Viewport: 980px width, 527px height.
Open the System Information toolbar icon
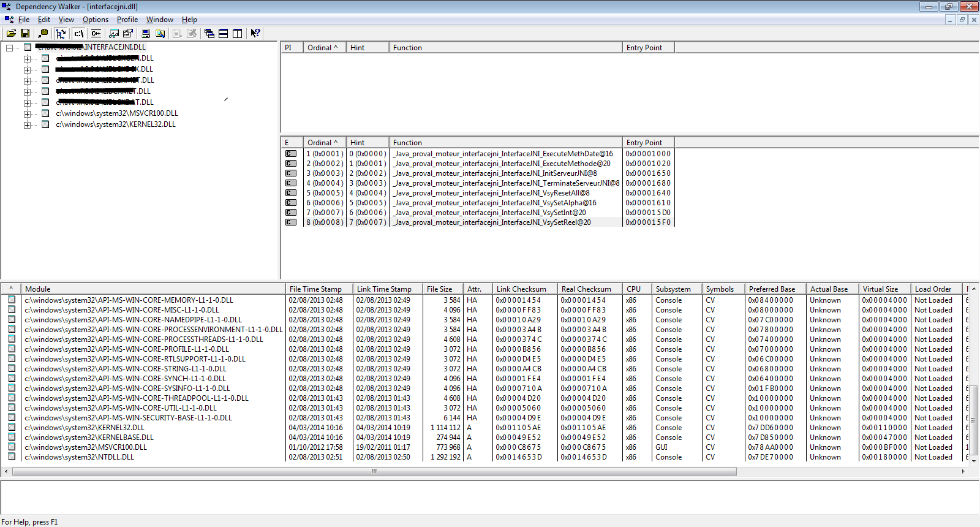coord(146,33)
